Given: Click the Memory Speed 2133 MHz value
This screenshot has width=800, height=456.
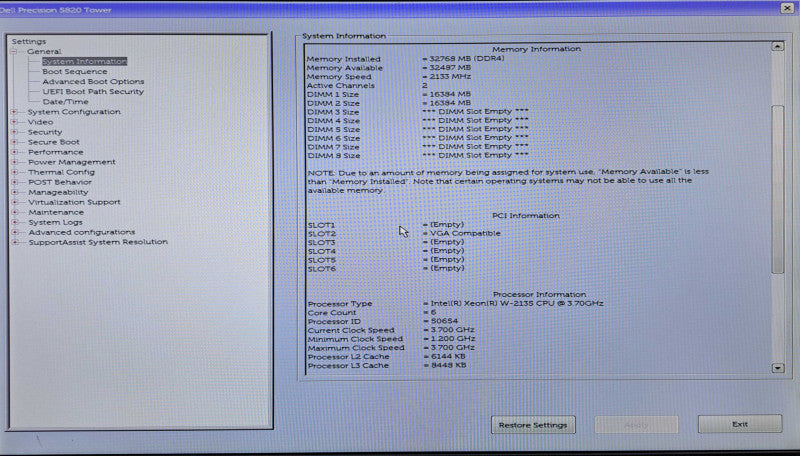Looking at the screenshot, I should (x=446, y=77).
